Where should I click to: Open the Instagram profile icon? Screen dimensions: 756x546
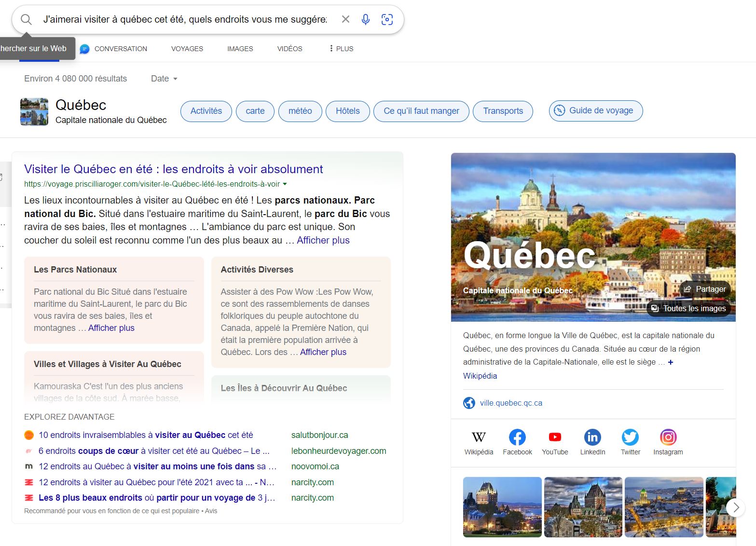pyautogui.click(x=668, y=437)
